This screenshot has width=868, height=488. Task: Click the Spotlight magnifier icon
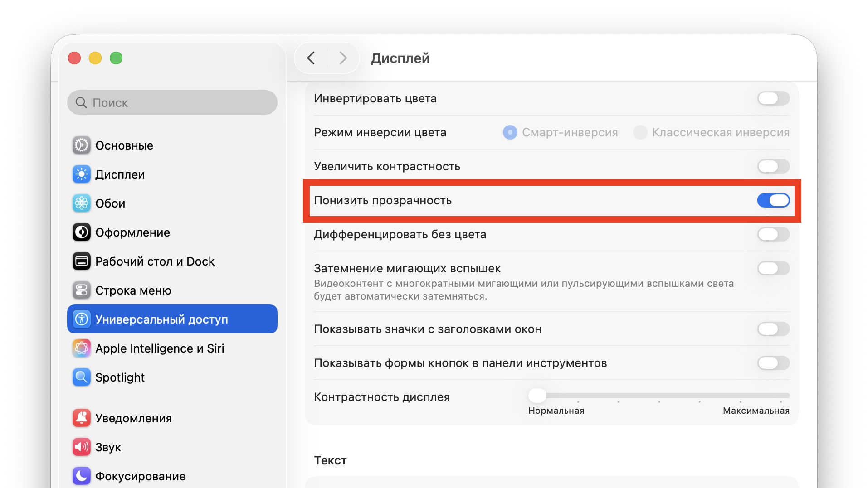pos(82,377)
